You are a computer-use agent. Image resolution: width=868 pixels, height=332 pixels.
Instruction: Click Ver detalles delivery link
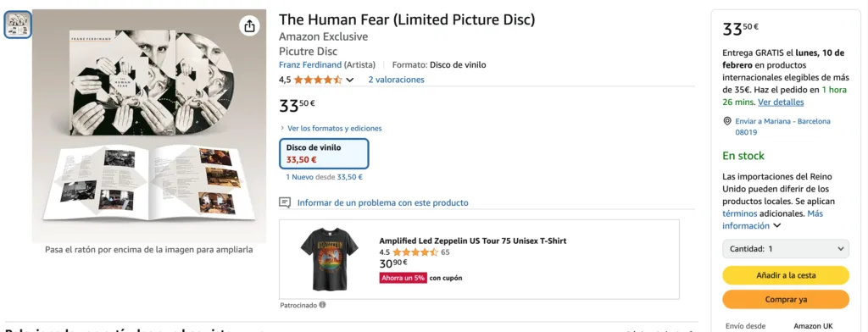click(x=781, y=102)
